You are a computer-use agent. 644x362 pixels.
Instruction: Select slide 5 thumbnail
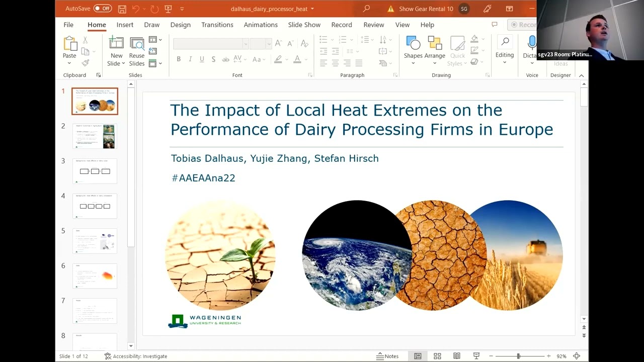pyautogui.click(x=95, y=241)
